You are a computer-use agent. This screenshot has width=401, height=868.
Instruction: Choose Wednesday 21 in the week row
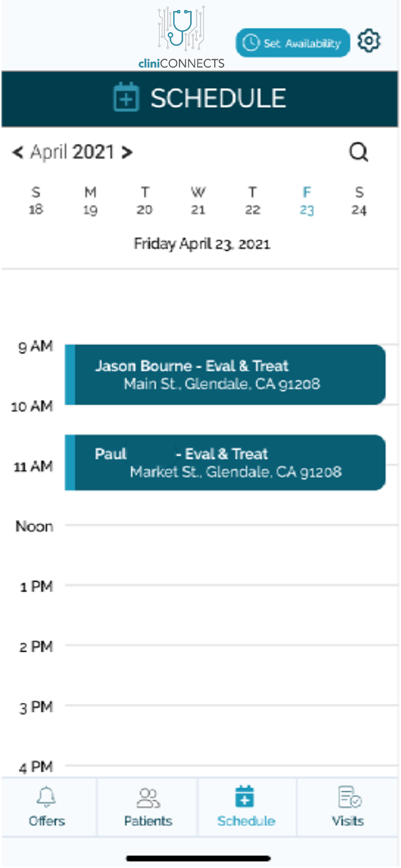tap(198, 201)
